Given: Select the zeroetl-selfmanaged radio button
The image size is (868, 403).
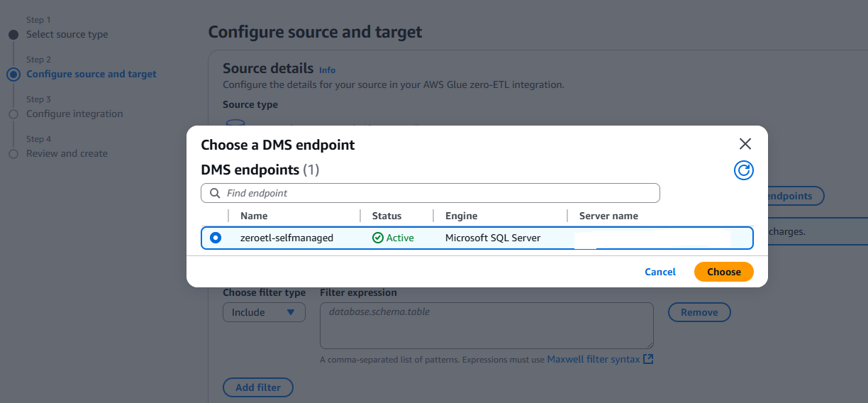Looking at the screenshot, I should pyautogui.click(x=216, y=238).
